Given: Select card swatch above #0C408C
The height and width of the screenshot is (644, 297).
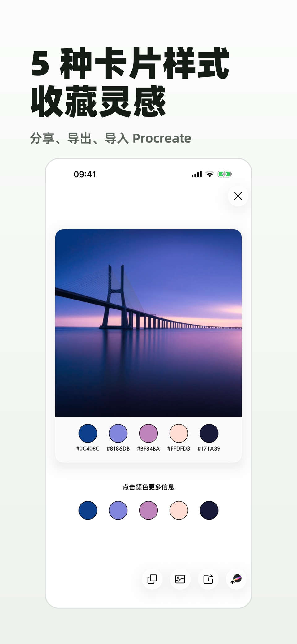Looking at the screenshot, I should pos(88,433).
